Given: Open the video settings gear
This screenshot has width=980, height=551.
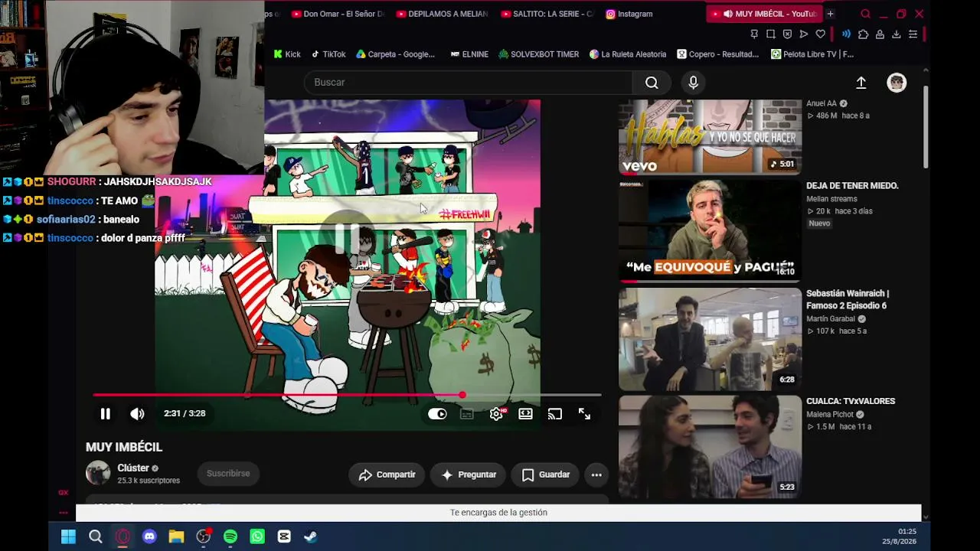Looking at the screenshot, I should click(496, 414).
